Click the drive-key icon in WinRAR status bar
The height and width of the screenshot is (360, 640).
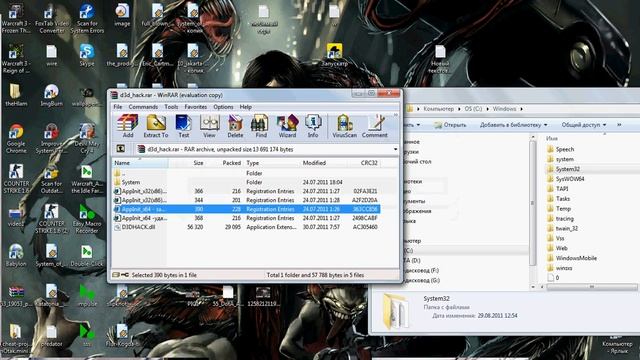(120, 275)
